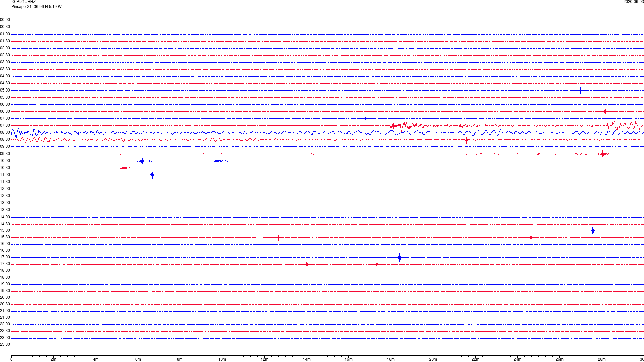644x362 pixels.
Task: Click the red seismic spike on the 06:30 trace
Action: pyautogui.click(x=605, y=112)
